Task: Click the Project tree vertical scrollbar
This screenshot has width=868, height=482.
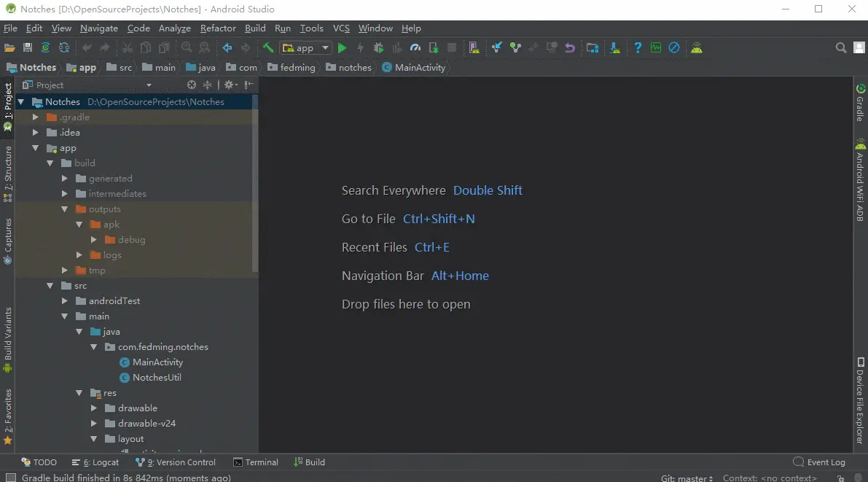Action: [x=254, y=183]
